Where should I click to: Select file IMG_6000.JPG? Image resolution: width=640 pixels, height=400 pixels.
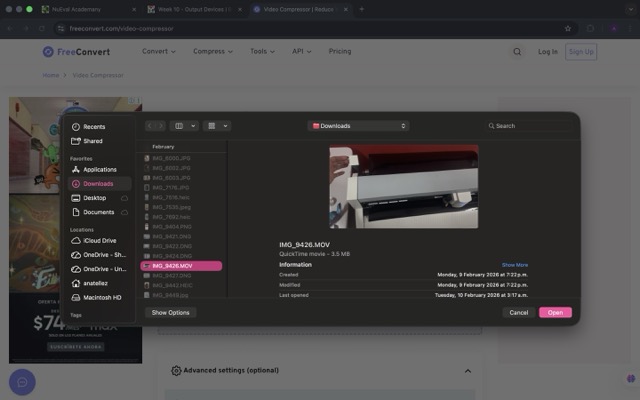click(181, 158)
